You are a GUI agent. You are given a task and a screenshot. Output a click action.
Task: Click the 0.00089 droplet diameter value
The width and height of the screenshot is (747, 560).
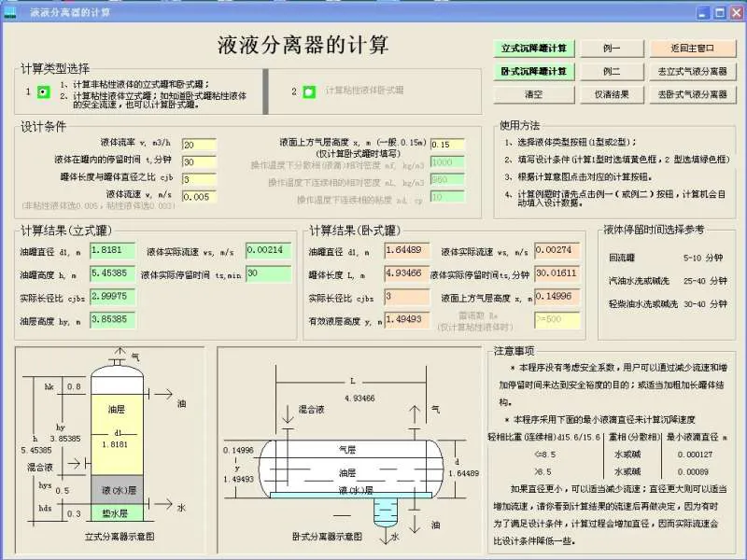(x=693, y=472)
